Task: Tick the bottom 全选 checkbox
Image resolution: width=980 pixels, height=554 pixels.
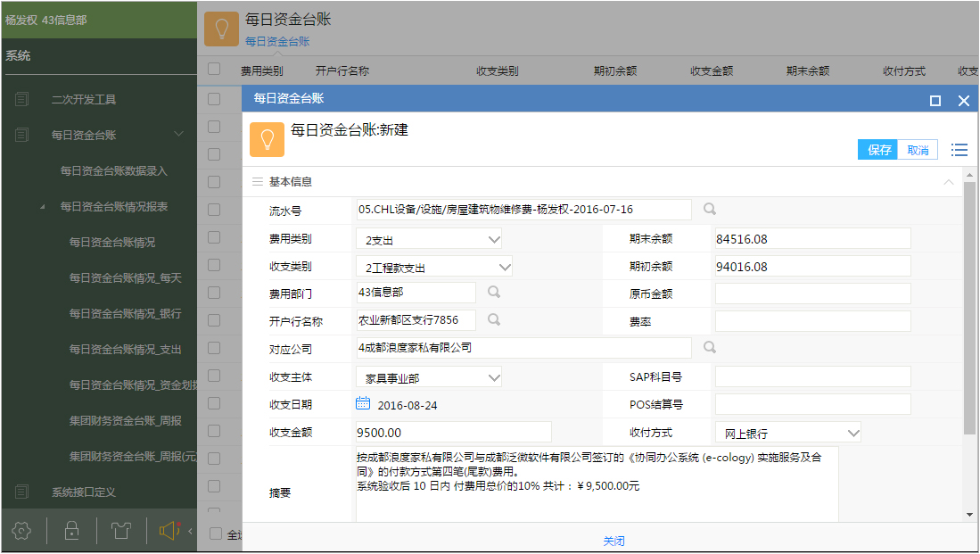Action: pyautogui.click(x=215, y=533)
